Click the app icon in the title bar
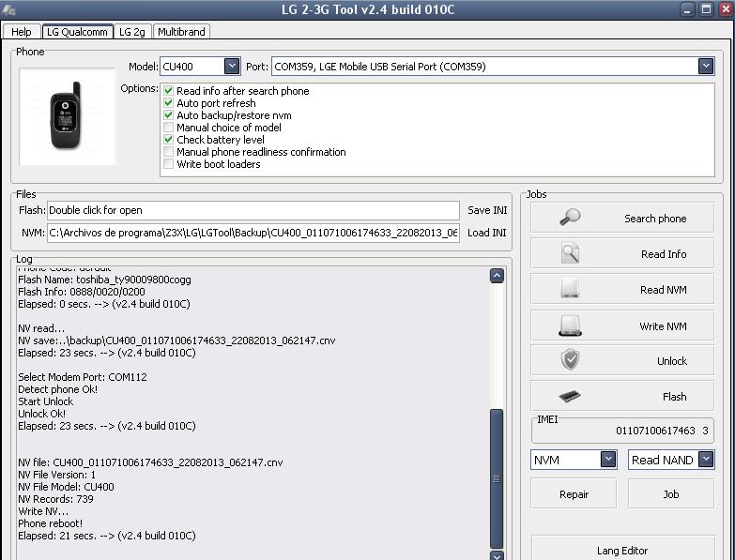This screenshot has height=560, width=735. (8, 9)
